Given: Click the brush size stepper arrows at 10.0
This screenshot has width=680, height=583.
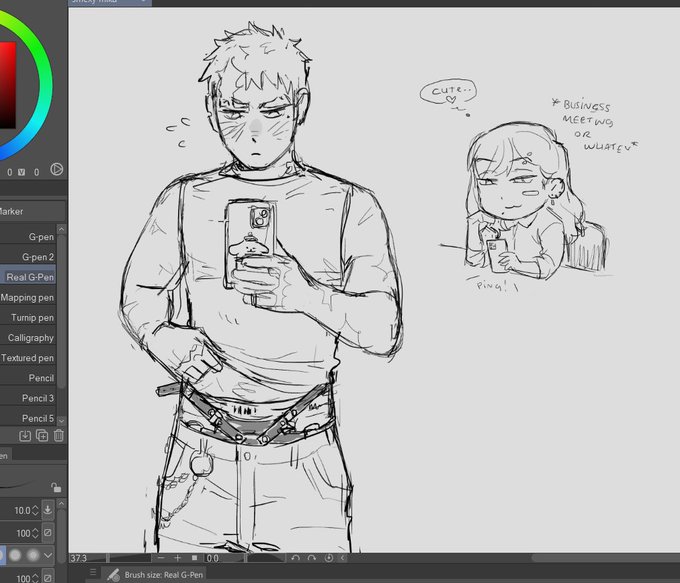Looking at the screenshot, I should point(36,510).
